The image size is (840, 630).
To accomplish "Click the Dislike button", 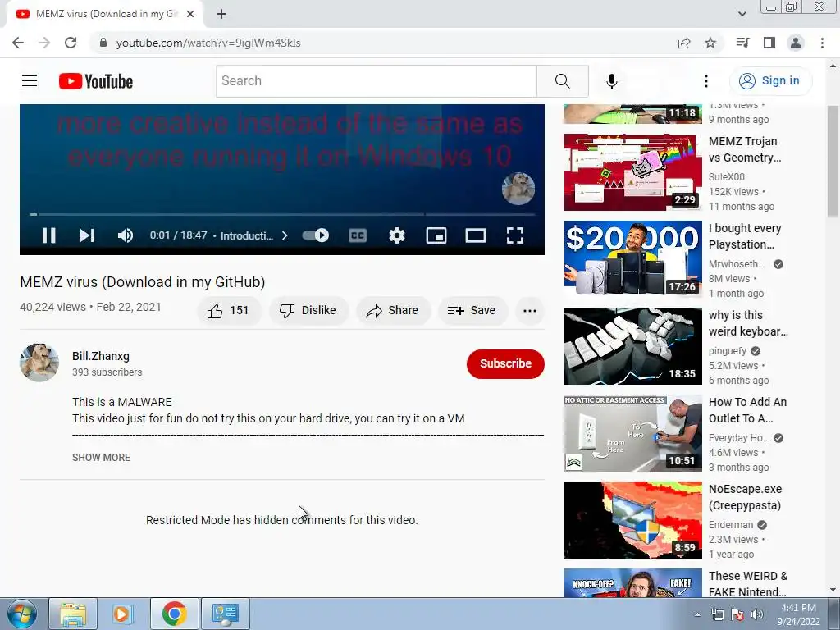I will [x=308, y=310].
